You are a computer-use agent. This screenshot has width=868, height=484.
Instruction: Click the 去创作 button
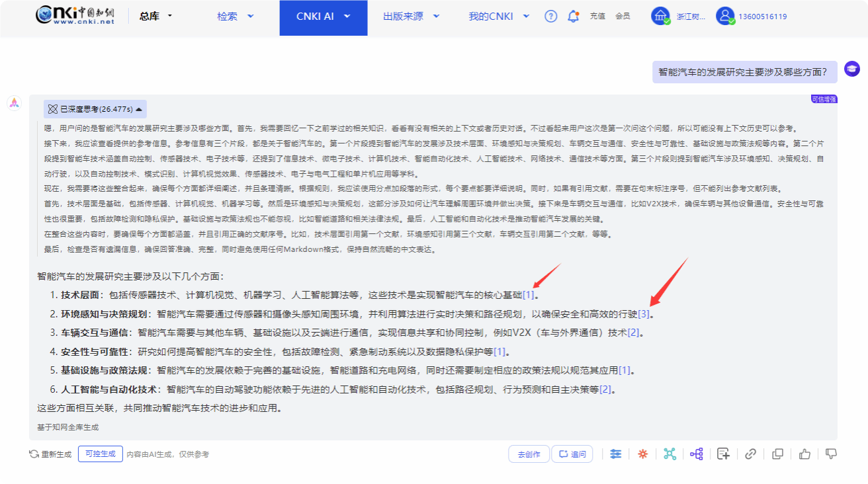coord(529,454)
